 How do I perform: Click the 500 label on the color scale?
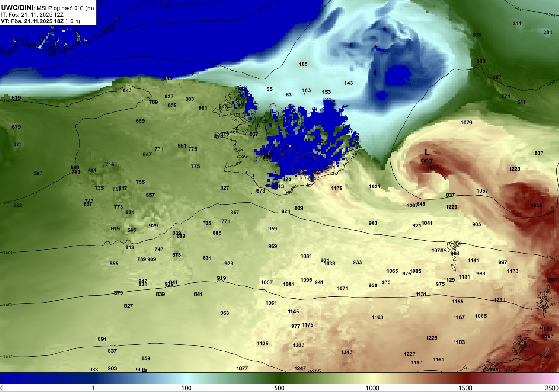pyautogui.click(x=279, y=388)
